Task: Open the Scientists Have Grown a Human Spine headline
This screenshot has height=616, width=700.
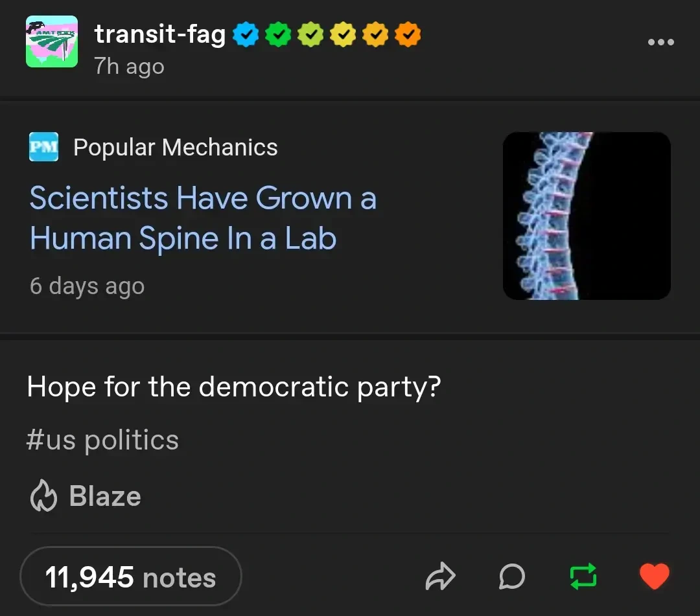Action: pos(203,218)
